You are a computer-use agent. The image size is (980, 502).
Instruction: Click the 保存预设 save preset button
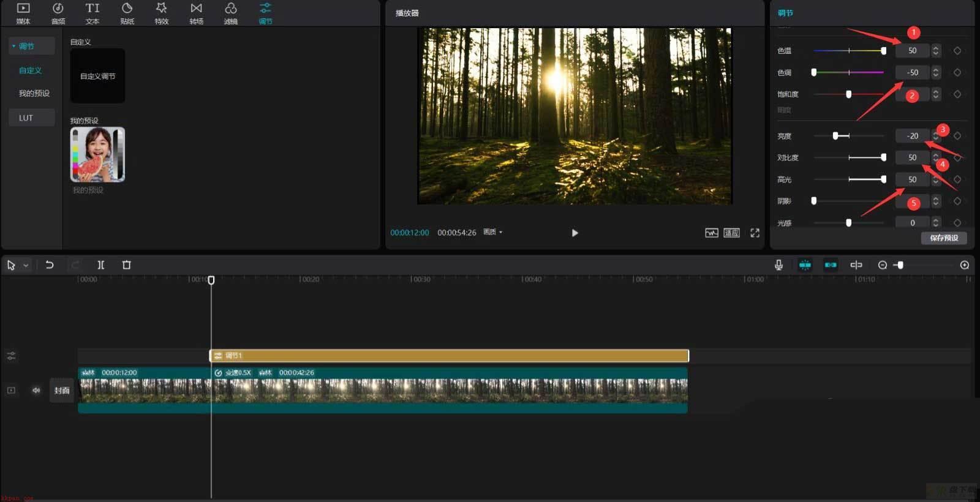[x=944, y=238]
